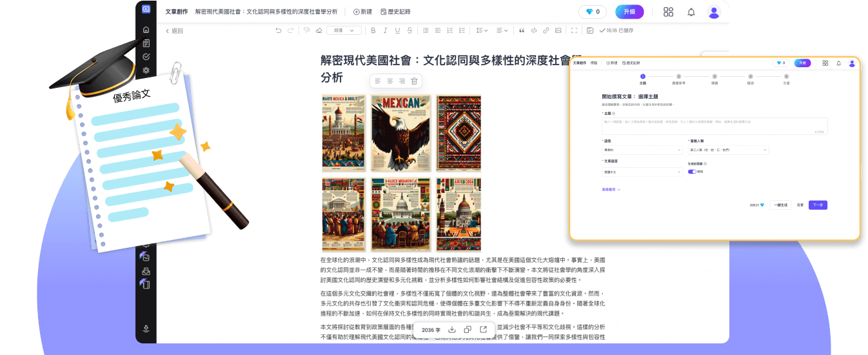Click the diamond credits counter in the main header

(x=593, y=12)
